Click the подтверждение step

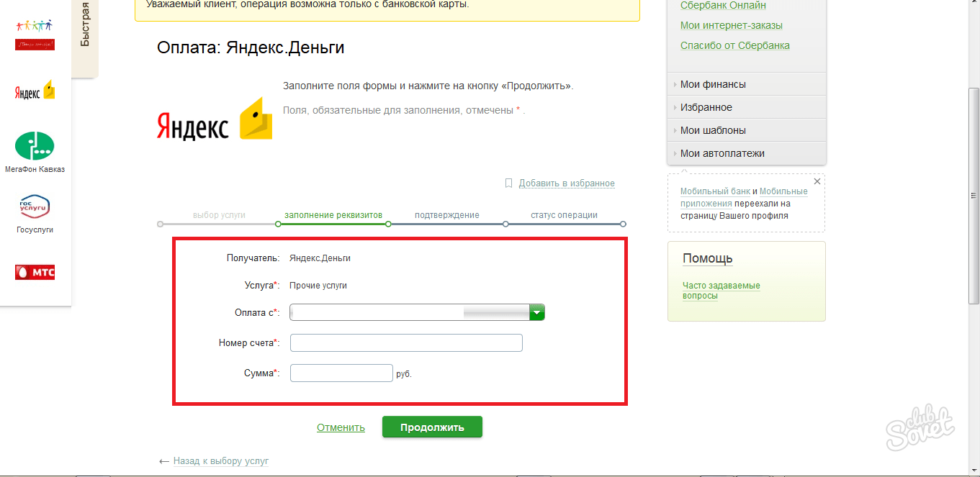[x=447, y=215]
